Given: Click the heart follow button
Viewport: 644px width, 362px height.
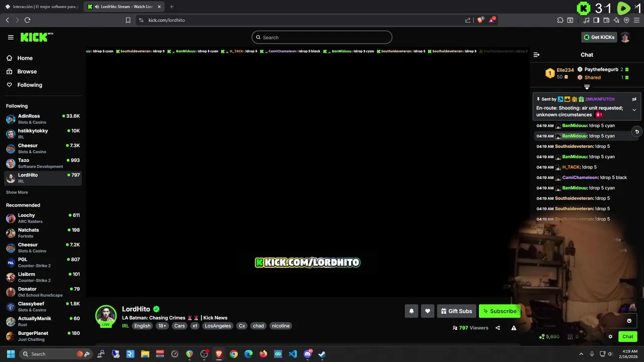Looking at the screenshot, I should click(x=427, y=311).
